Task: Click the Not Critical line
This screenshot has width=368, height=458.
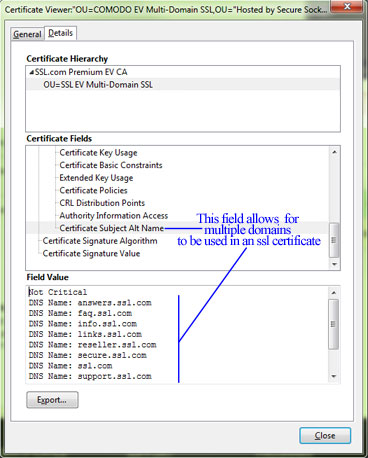Action: coord(58,292)
